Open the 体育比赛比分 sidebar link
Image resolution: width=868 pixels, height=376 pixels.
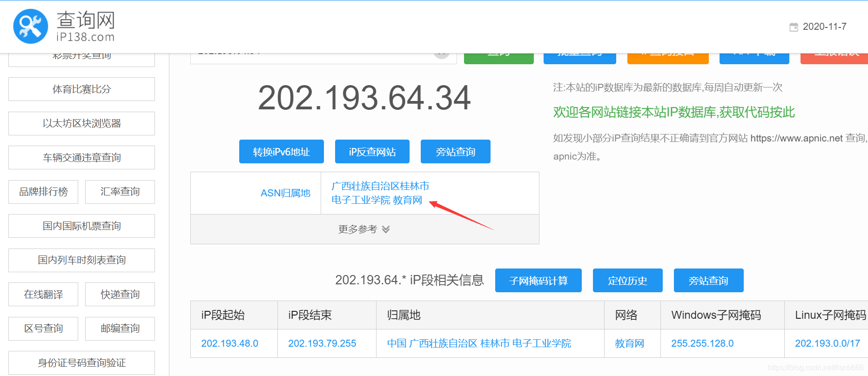[81, 89]
